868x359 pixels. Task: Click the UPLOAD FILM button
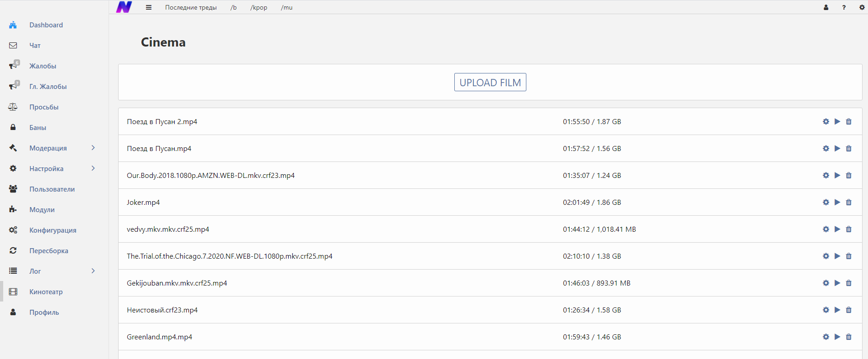490,83
